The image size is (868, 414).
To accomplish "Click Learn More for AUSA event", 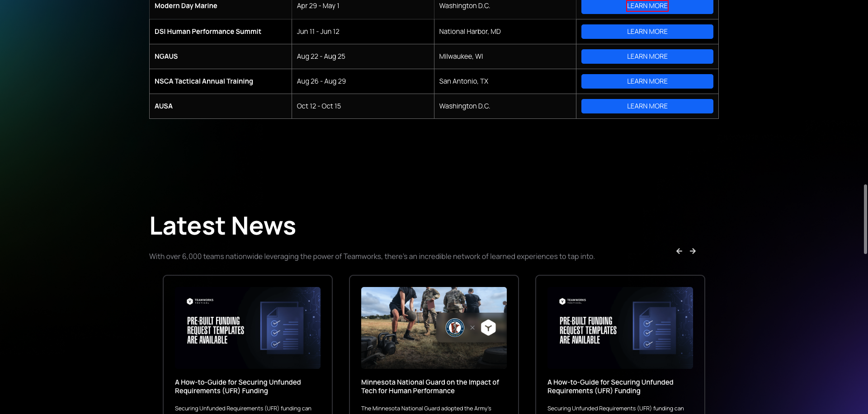I will click(647, 106).
